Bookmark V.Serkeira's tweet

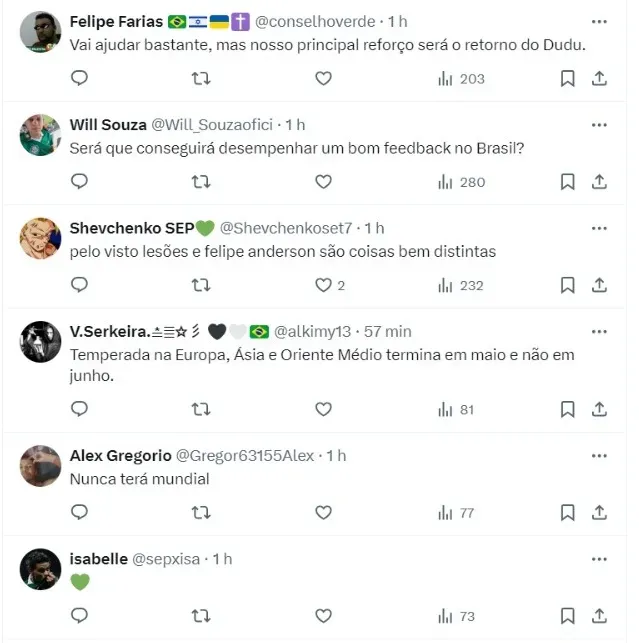coord(567,409)
